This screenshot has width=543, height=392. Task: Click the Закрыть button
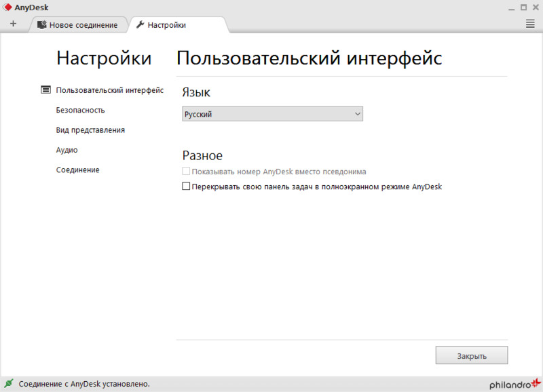point(472,355)
